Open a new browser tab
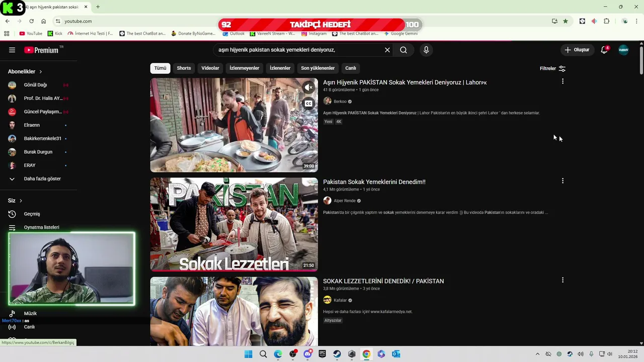The image size is (644, 362). pos(98,7)
